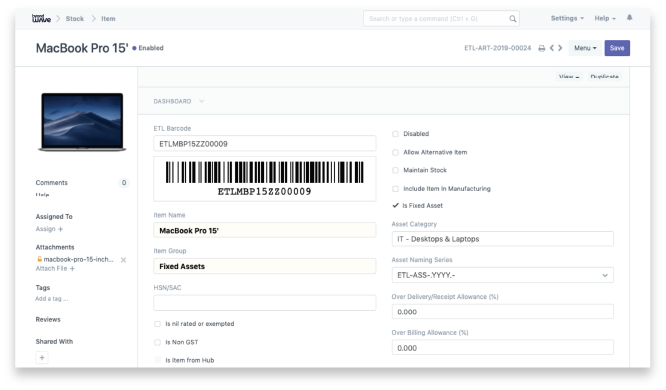Viewport: 666px width, 390px height.
Task: Click the Comments count badge
Action: 124,183
